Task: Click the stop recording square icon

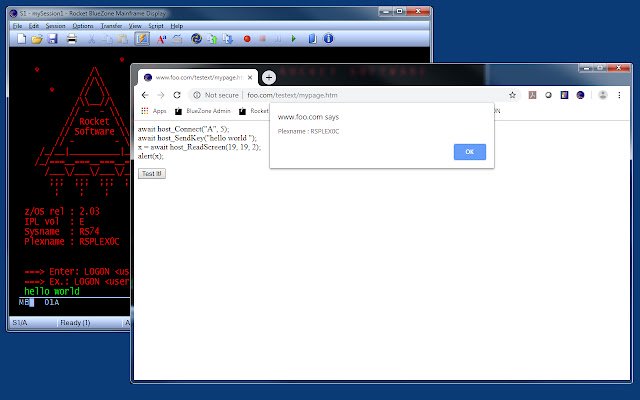Action: [x=262, y=39]
